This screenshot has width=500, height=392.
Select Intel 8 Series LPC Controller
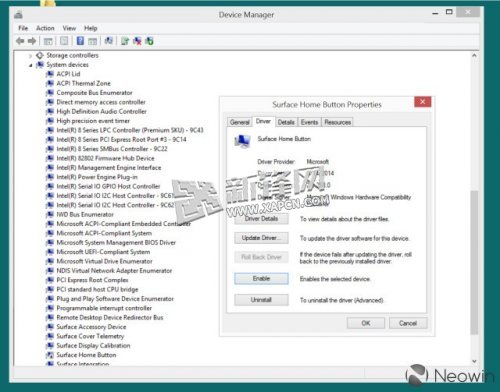click(130, 130)
